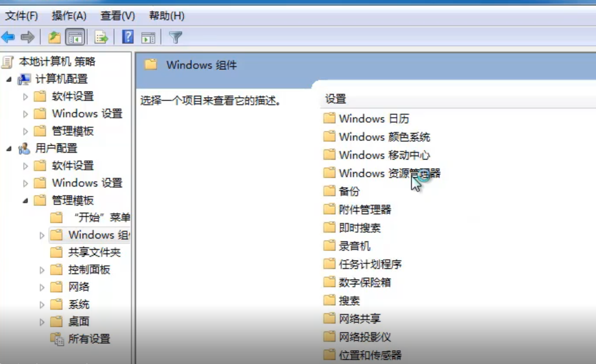Toggle the Show/Hide action pane icon
596x364 pixels.
148,38
